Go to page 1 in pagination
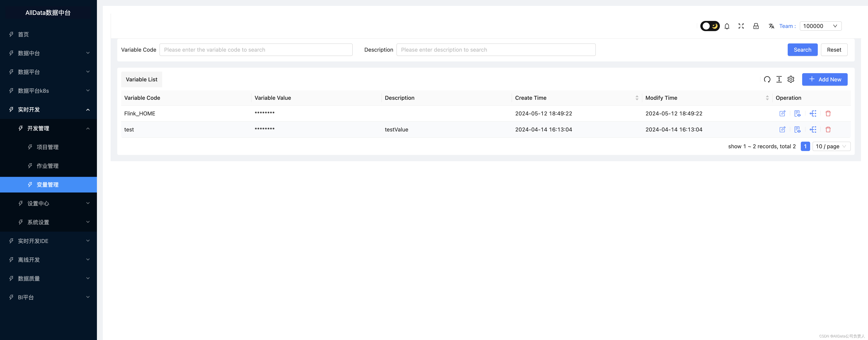The image size is (868, 340). 805,146
